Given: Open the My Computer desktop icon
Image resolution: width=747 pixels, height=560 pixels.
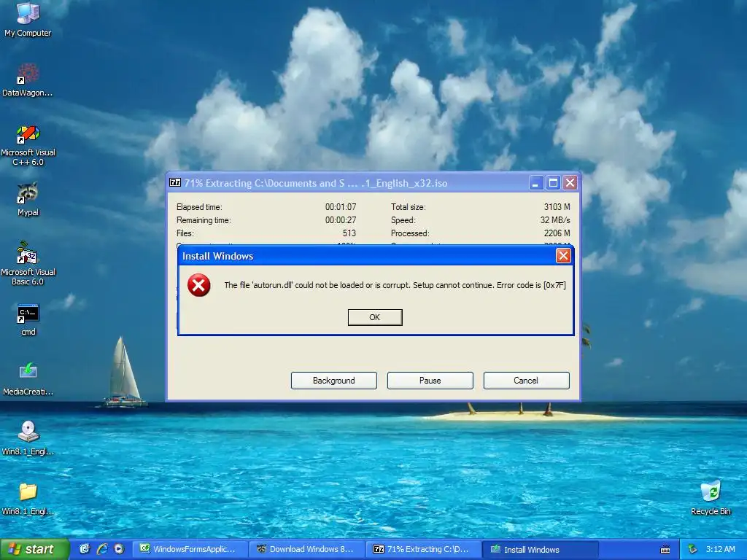Looking at the screenshot, I should [28, 19].
